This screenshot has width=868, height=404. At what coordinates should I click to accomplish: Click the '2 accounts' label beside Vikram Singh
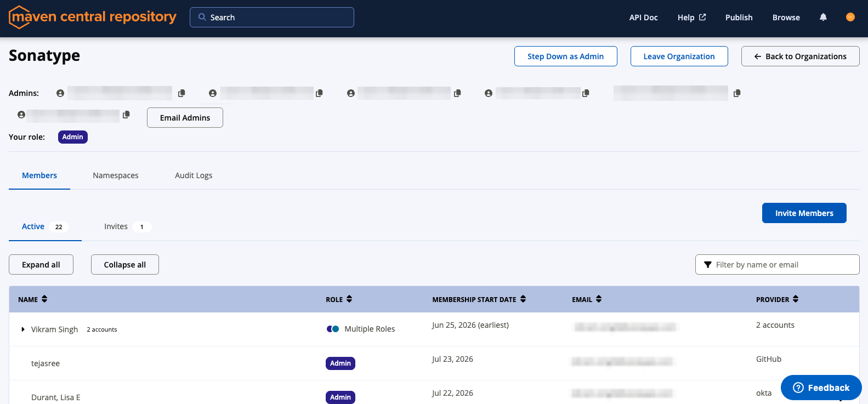102,329
